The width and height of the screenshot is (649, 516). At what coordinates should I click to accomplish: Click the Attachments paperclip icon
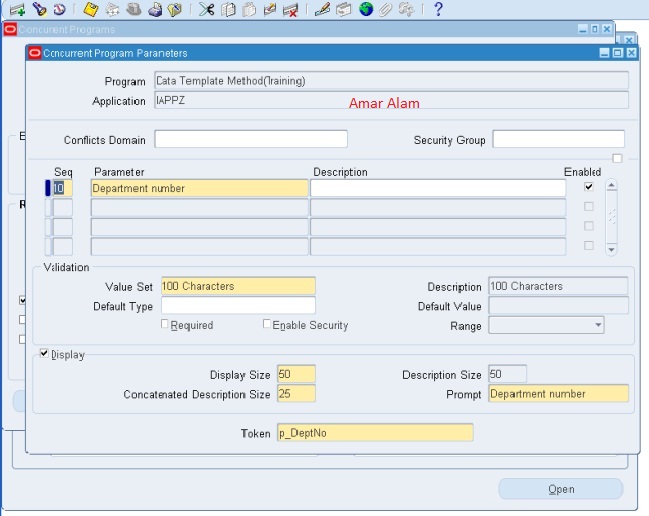tap(386, 10)
